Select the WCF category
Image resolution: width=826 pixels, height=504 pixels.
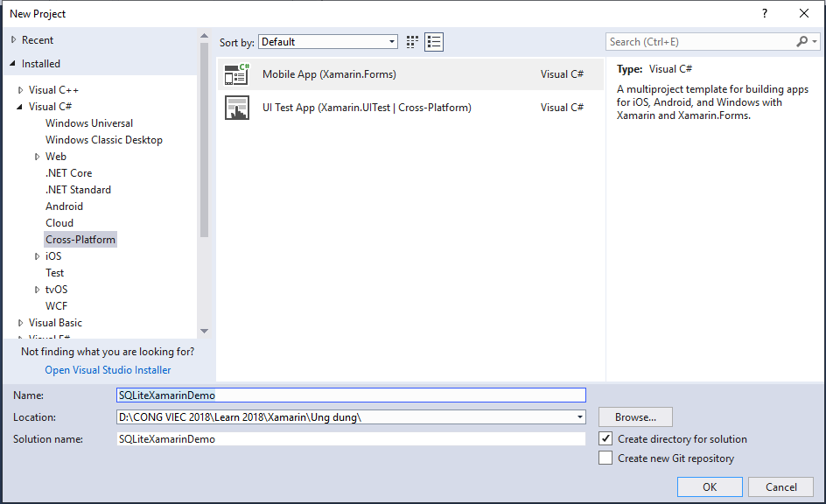[x=56, y=306]
